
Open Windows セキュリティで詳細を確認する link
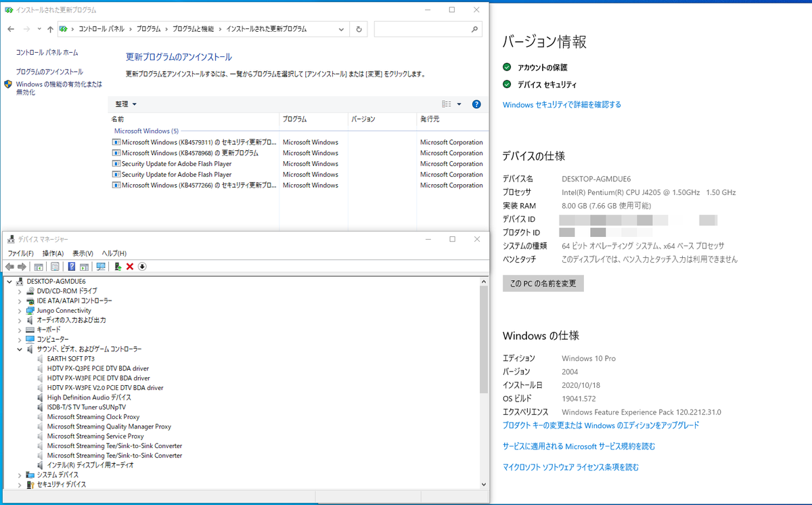562,105
